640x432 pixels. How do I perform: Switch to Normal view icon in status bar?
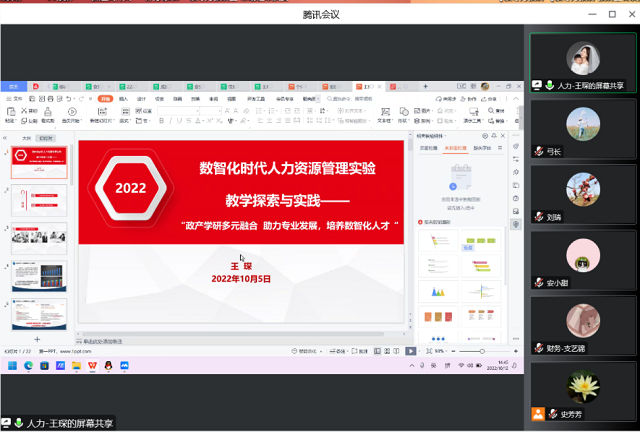coord(377,351)
